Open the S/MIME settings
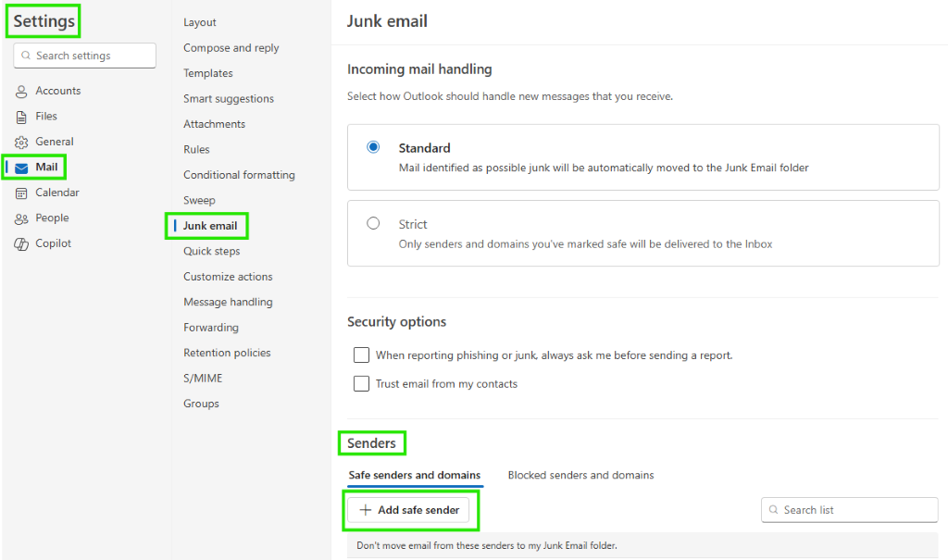Screen dimensions: 948x560 (x=203, y=378)
